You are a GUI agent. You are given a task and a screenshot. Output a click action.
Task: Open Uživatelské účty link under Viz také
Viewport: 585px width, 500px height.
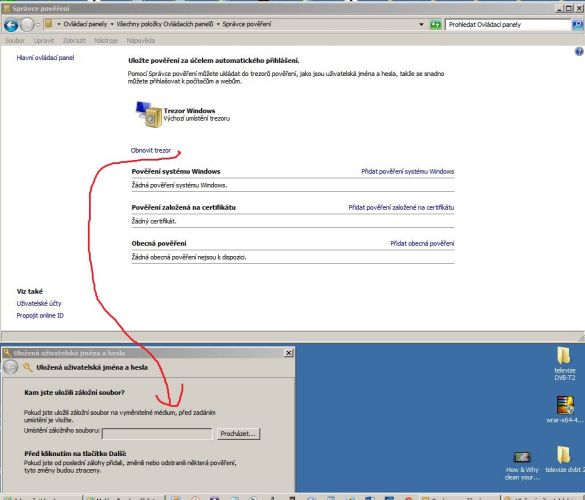pyautogui.click(x=39, y=303)
